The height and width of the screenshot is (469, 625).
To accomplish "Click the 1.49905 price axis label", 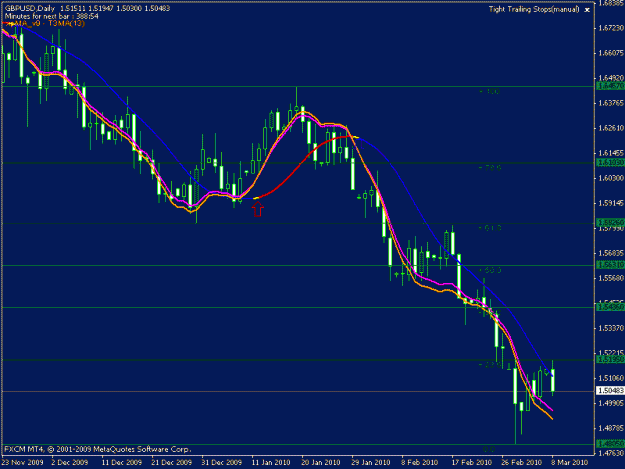I will pos(610,403).
